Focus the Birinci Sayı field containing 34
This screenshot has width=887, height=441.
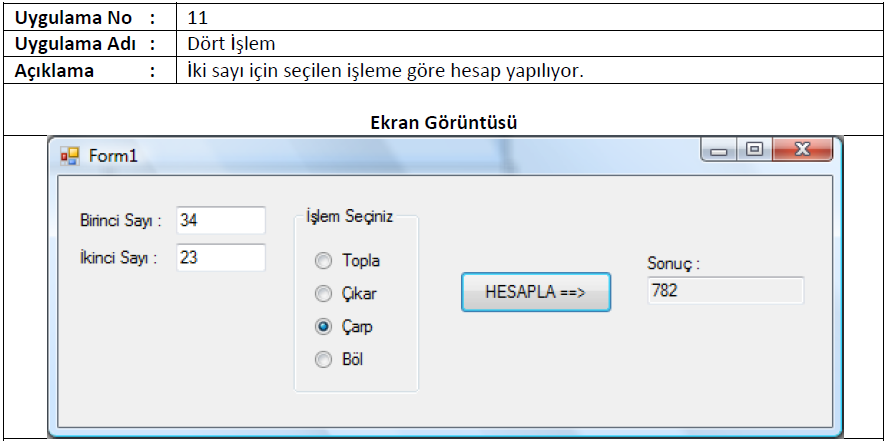221,220
